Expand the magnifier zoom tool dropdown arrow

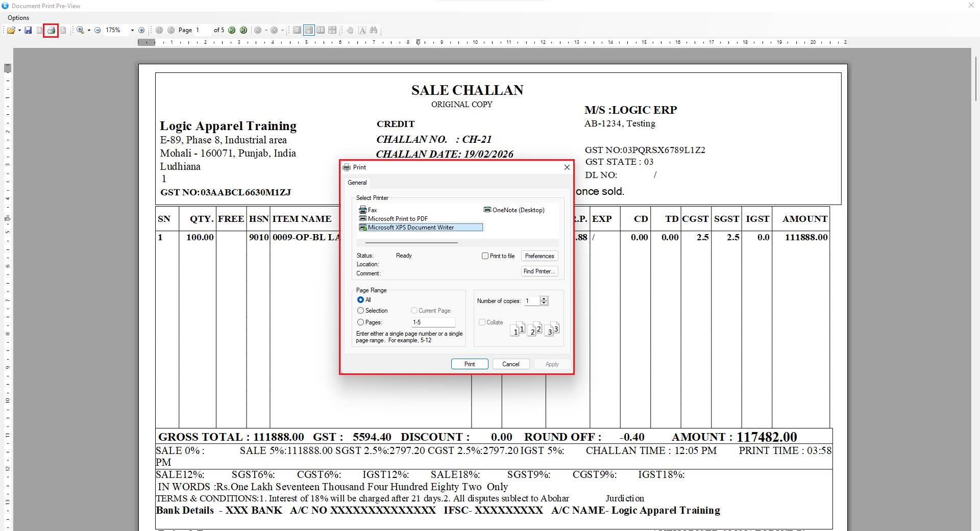(x=89, y=31)
